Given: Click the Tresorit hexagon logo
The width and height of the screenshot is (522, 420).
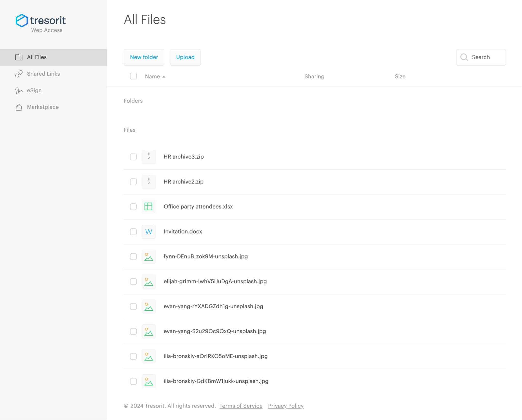Looking at the screenshot, I should [x=22, y=21].
